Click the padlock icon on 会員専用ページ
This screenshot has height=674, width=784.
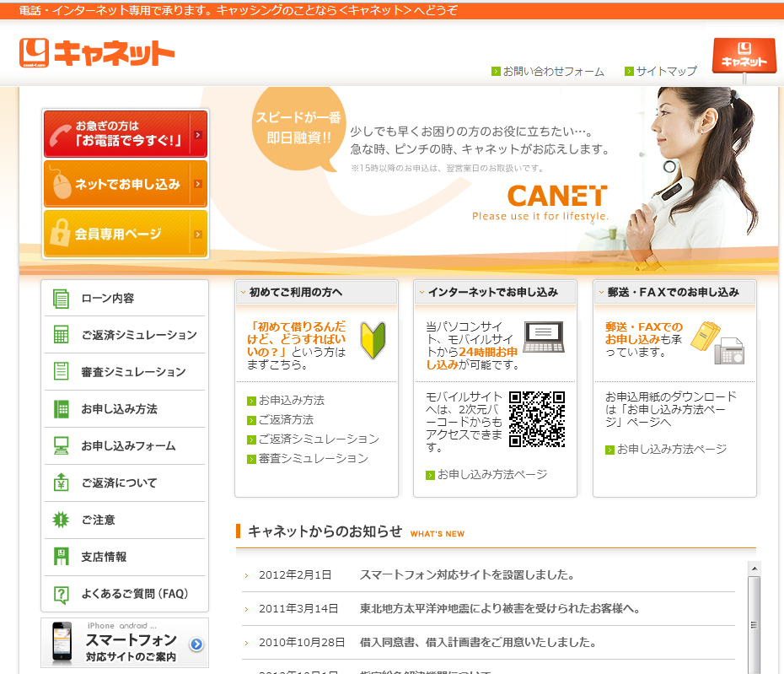61,233
